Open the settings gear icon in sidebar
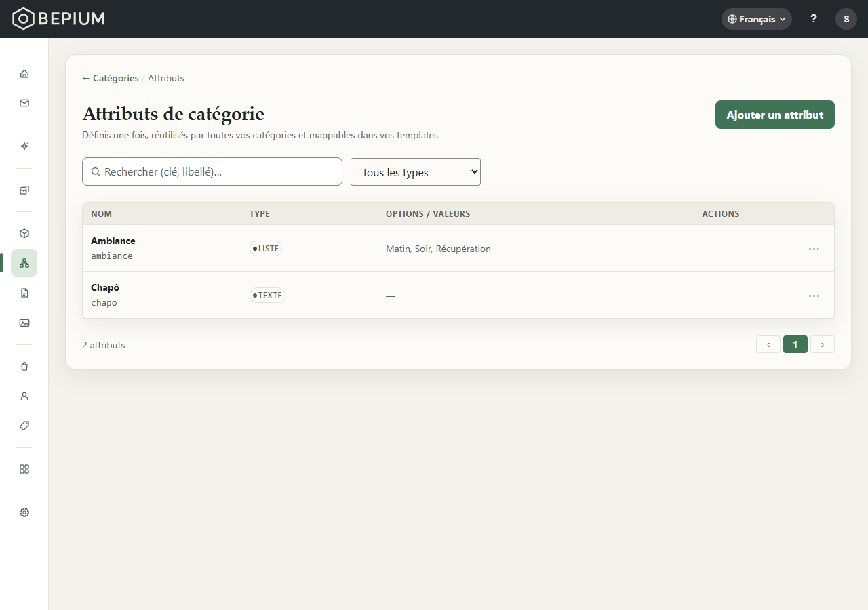The image size is (868, 610). point(24,512)
